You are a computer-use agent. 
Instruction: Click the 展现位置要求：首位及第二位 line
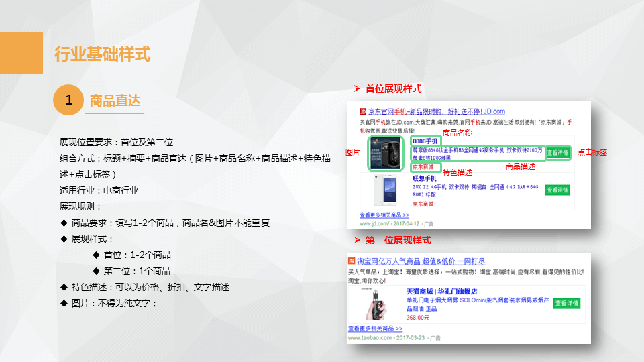[x=116, y=142]
